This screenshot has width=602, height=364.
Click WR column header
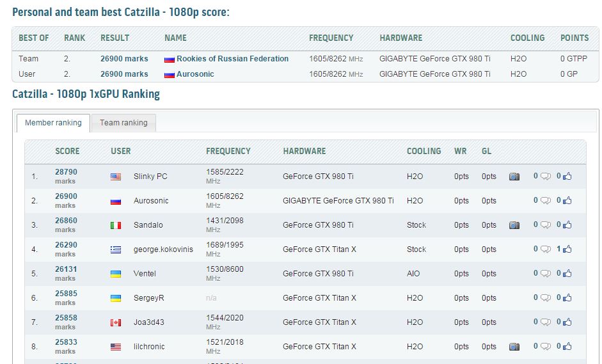[461, 151]
